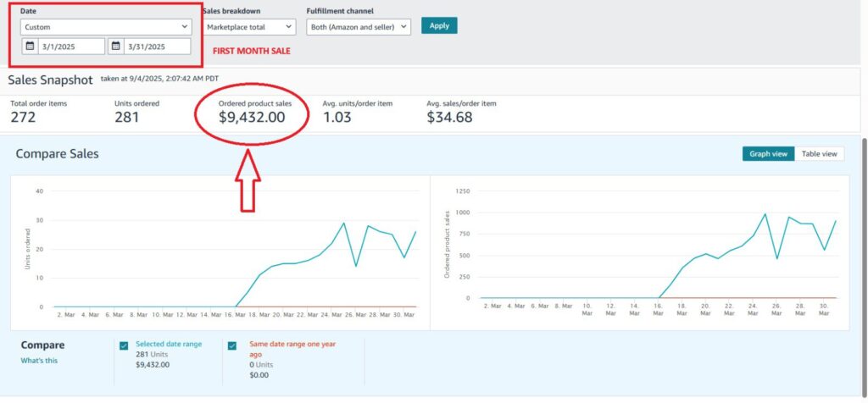Select the Total order items 272 metric

pyautogui.click(x=23, y=117)
